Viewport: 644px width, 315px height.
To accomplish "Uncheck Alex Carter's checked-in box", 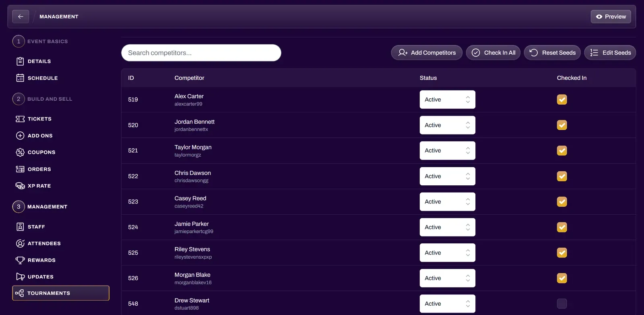I will coord(562,99).
